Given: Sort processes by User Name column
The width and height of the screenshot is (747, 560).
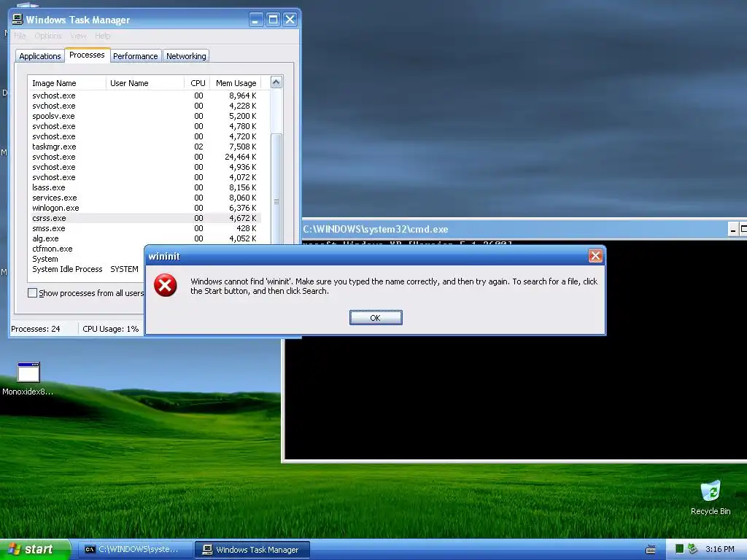Looking at the screenshot, I should coord(145,83).
